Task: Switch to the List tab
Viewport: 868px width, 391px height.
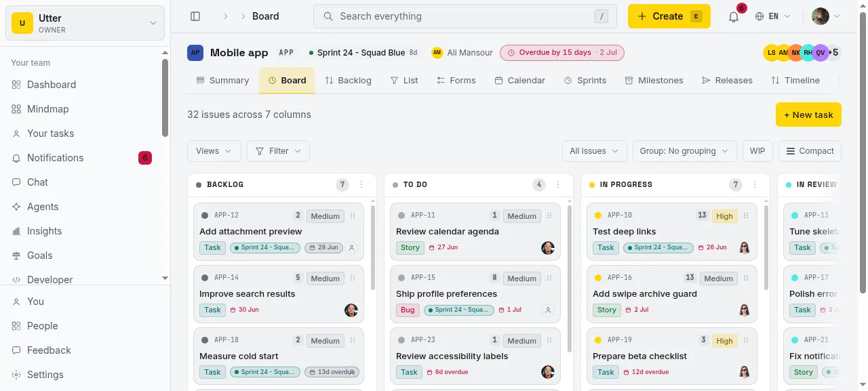Action: click(x=404, y=80)
